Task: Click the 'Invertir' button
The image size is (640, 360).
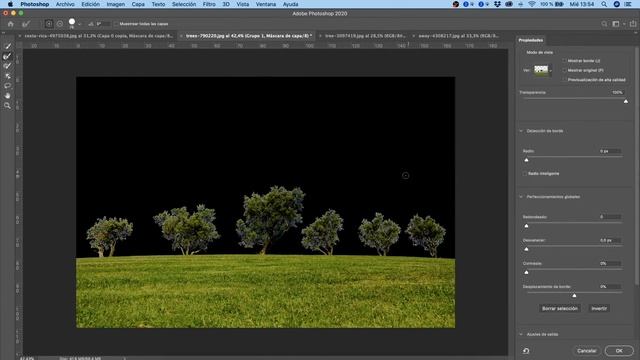Action: coord(599,309)
